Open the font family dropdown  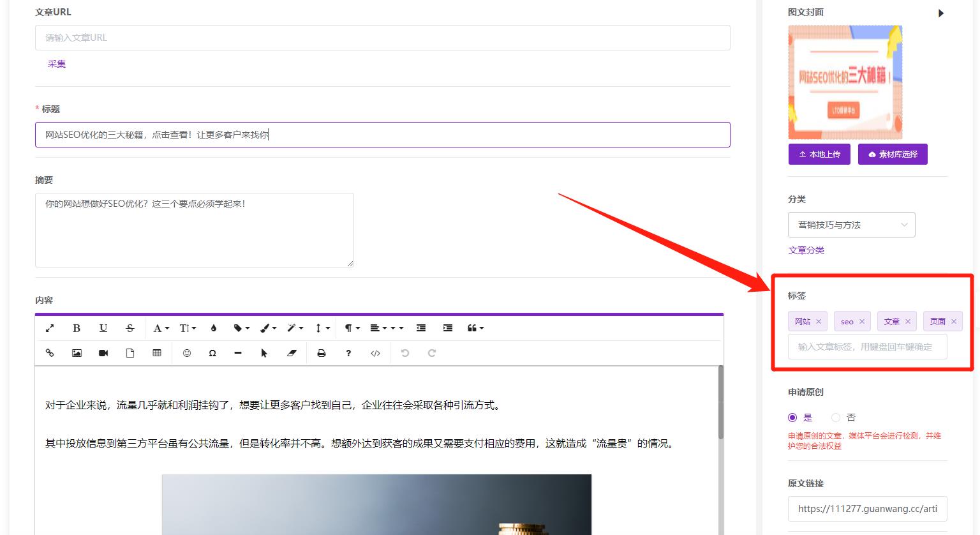coord(161,328)
